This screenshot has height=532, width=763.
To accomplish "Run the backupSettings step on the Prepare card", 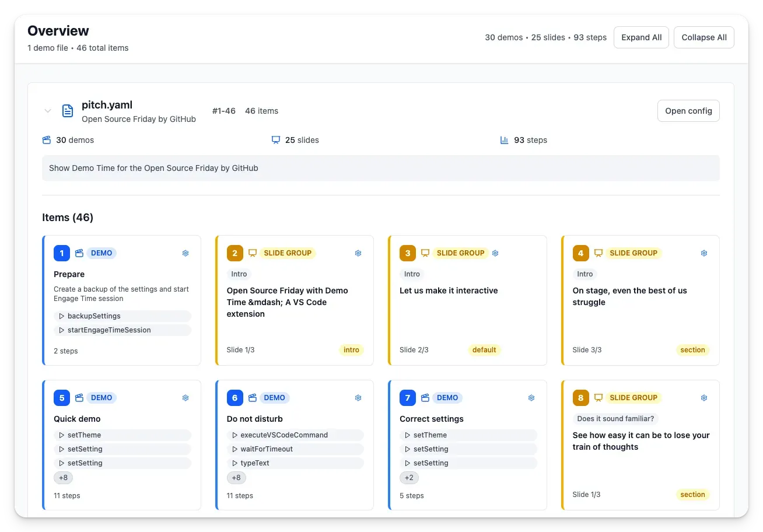I will 123,316.
